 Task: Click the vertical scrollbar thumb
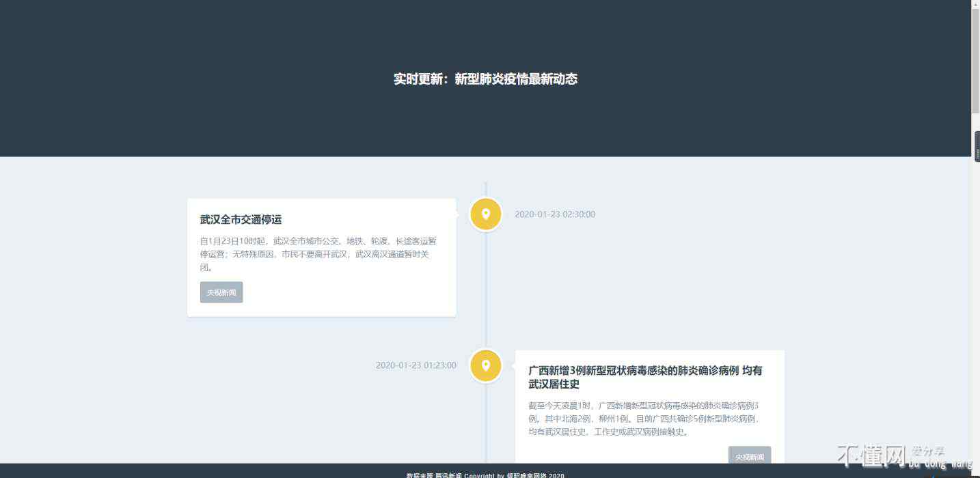click(975, 61)
